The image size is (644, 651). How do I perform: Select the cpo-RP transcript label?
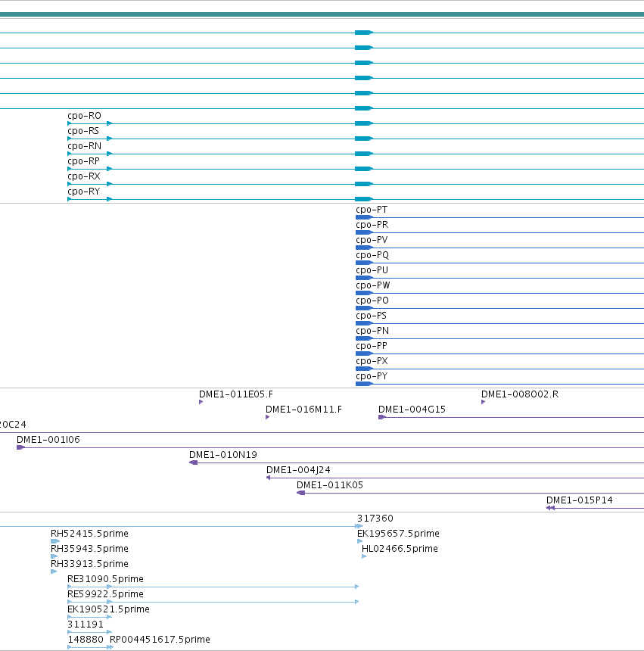click(x=83, y=161)
